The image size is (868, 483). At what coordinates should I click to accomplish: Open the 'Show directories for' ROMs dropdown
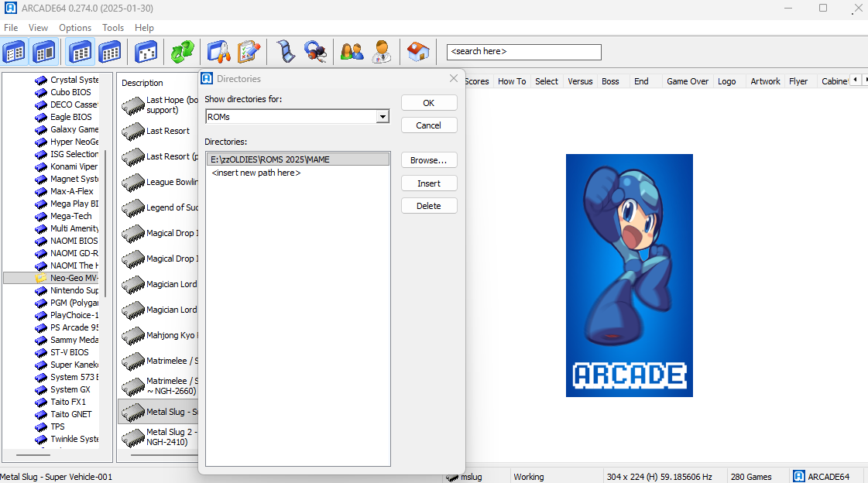382,117
